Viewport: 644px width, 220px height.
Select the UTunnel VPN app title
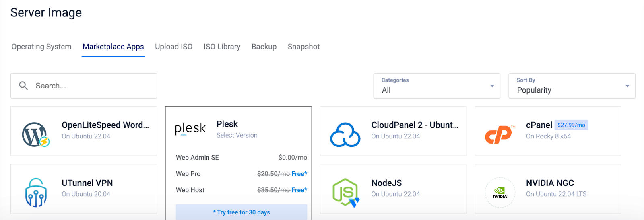point(87,183)
